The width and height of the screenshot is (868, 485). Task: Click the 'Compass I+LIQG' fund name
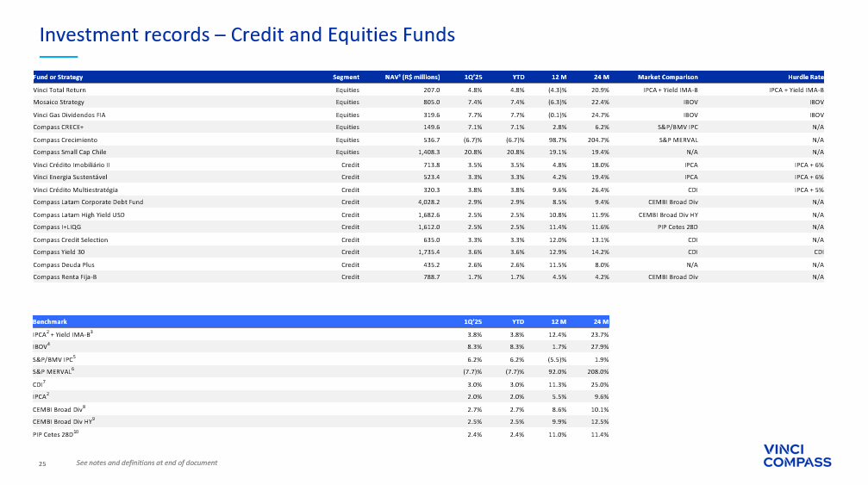(x=57, y=227)
